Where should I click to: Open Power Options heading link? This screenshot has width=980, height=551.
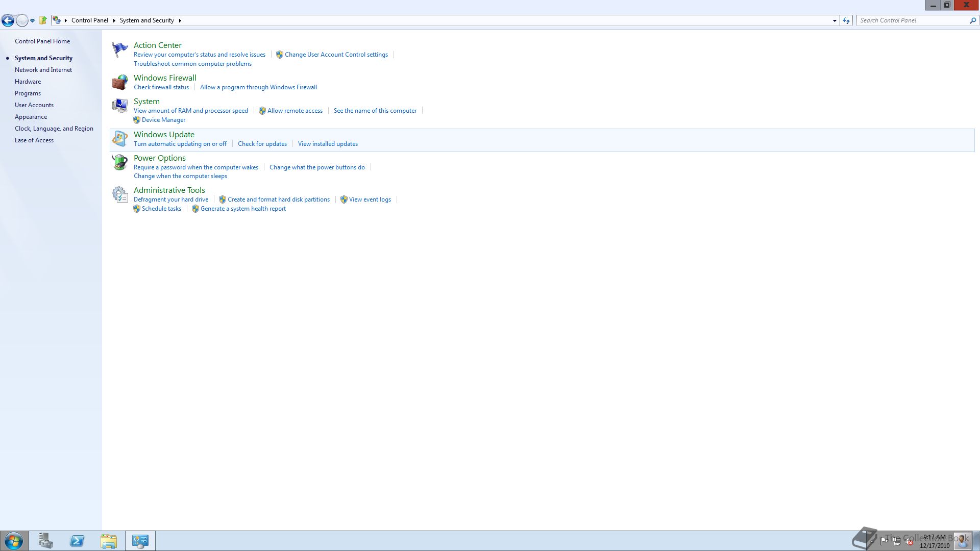[x=160, y=158]
